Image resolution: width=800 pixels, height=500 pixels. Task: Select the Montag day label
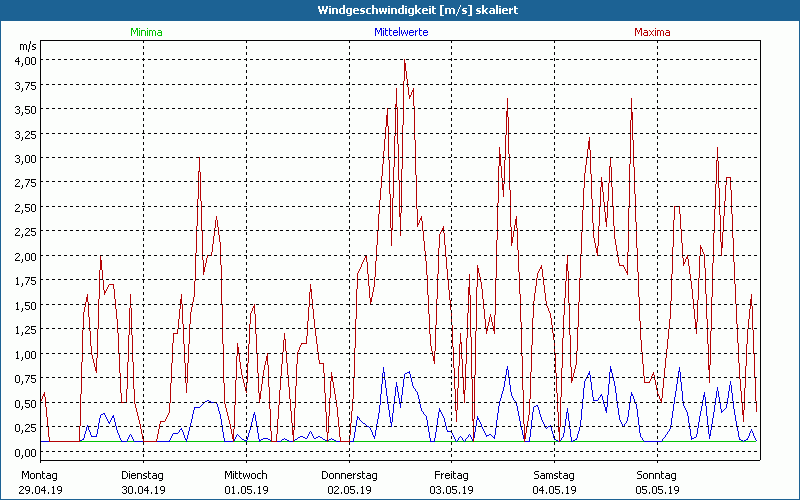tap(40, 475)
